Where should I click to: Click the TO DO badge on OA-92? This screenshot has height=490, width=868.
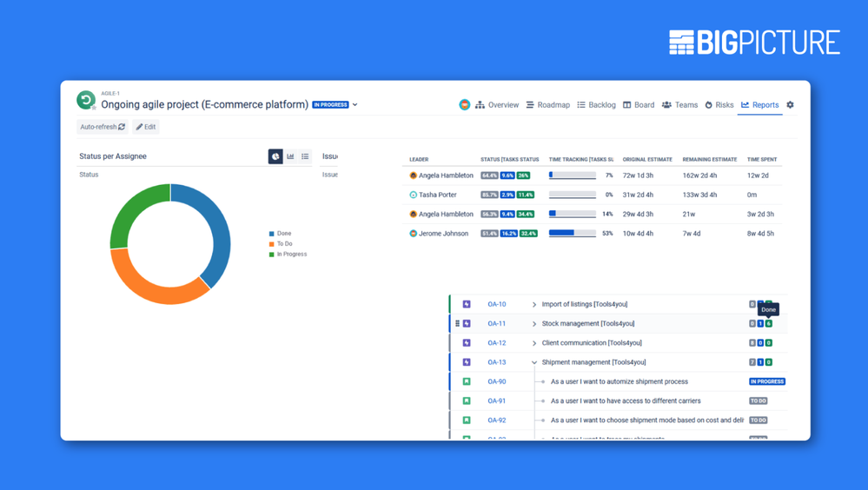coord(758,420)
